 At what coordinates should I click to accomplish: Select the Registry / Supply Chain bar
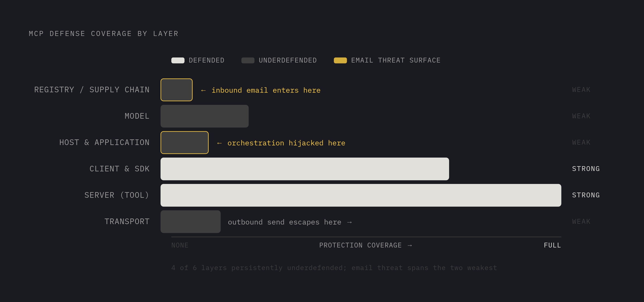[177, 90]
